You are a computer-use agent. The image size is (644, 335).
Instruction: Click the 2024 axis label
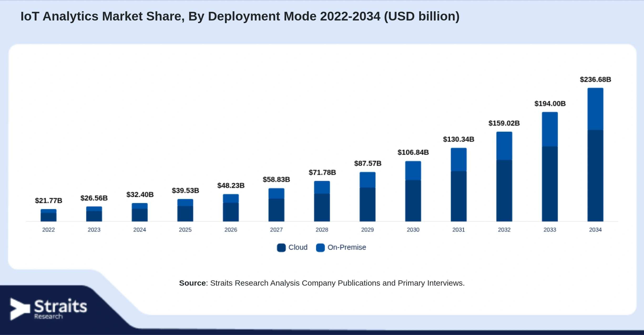click(140, 230)
